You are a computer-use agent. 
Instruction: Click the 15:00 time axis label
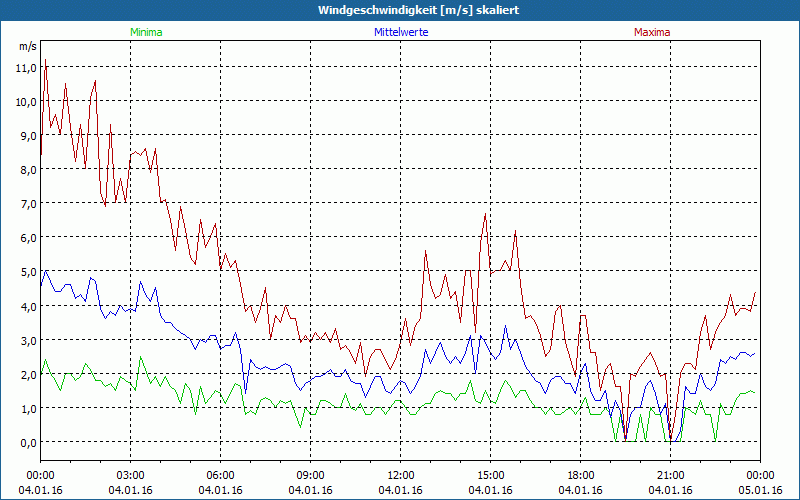(x=490, y=476)
